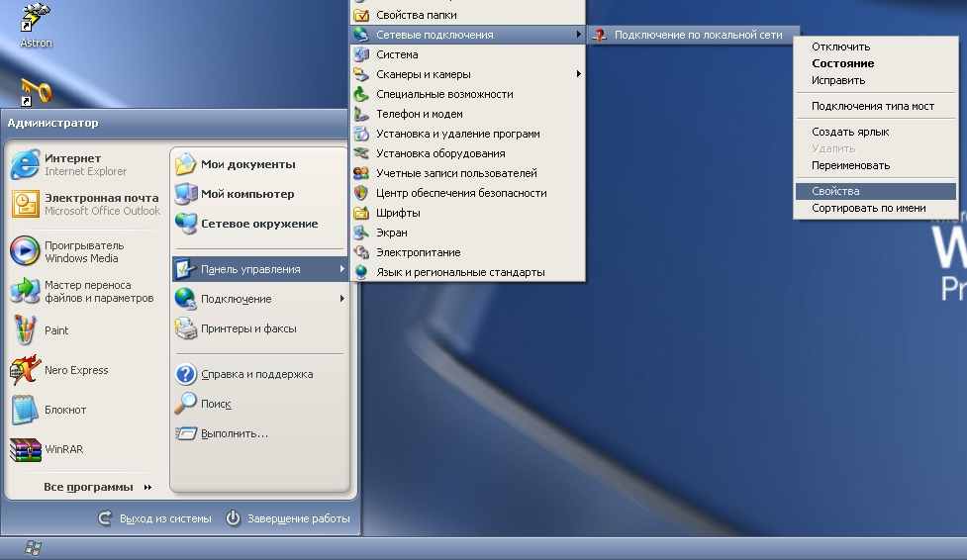
Task: Open WinRAR icon in Start menu
Action: coord(26,449)
